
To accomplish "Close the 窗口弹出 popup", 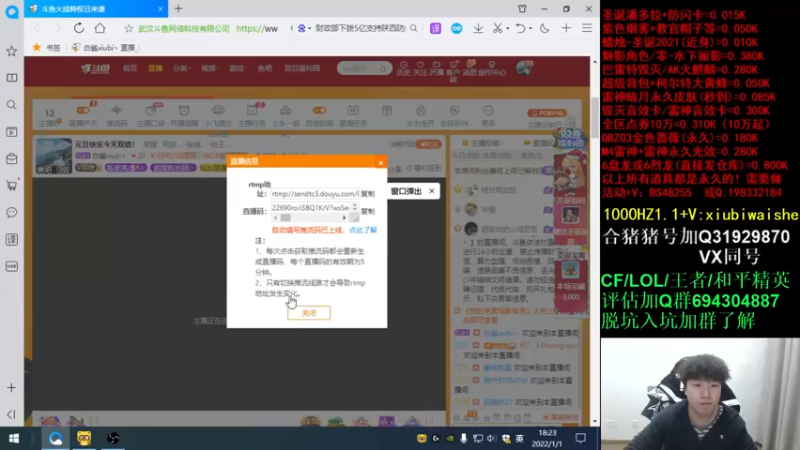I will (x=432, y=191).
